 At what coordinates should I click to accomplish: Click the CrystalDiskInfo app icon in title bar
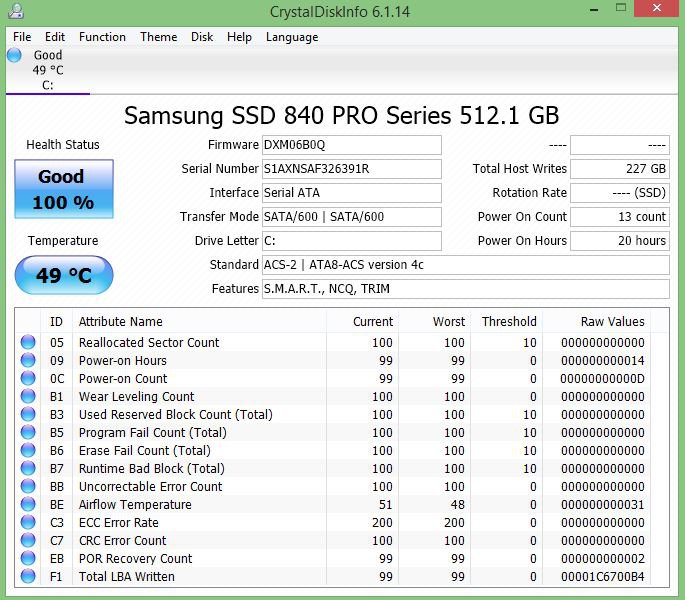point(16,11)
